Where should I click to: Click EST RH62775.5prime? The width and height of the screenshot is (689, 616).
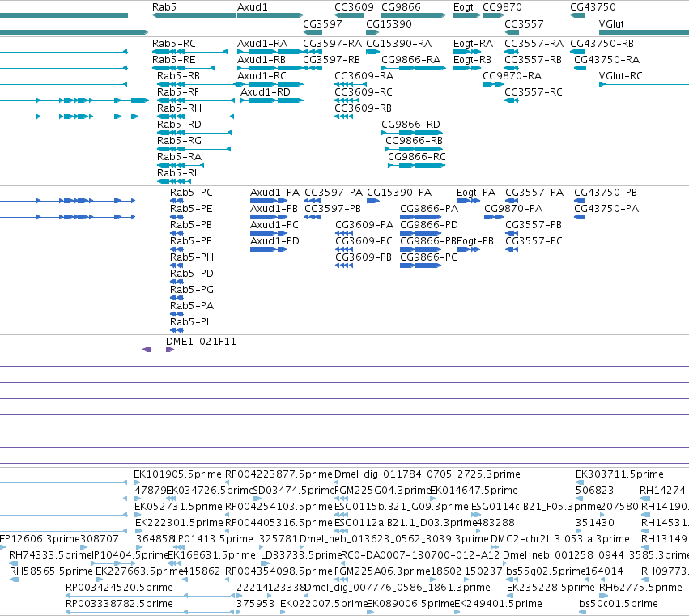pos(640,588)
